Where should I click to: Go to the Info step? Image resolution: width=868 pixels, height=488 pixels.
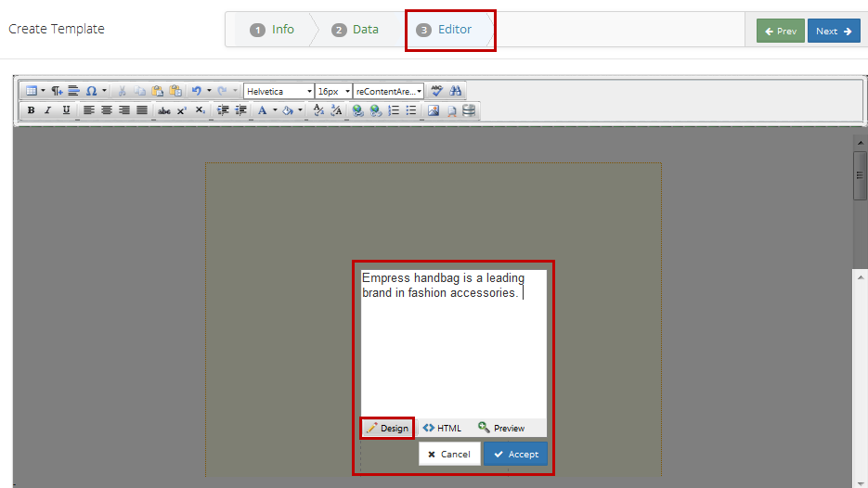click(272, 30)
